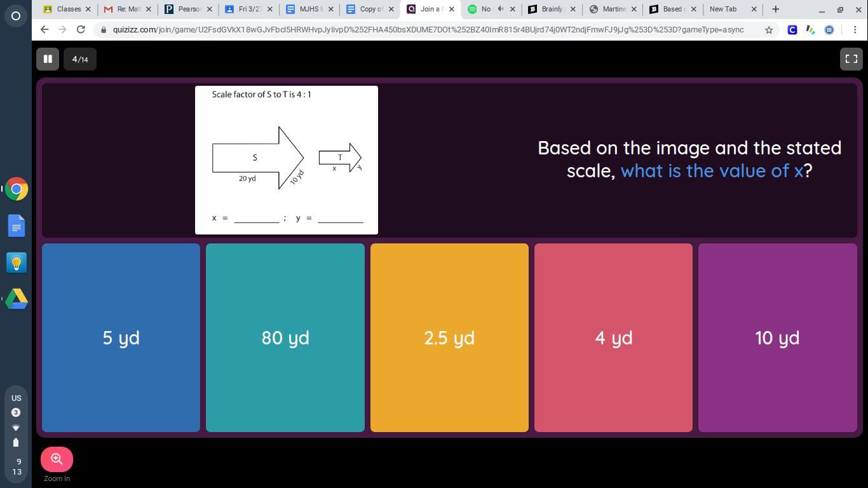Viewport: 868px width, 488px height.
Task: Open the notification count badge
Action: (x=16, y=412)
